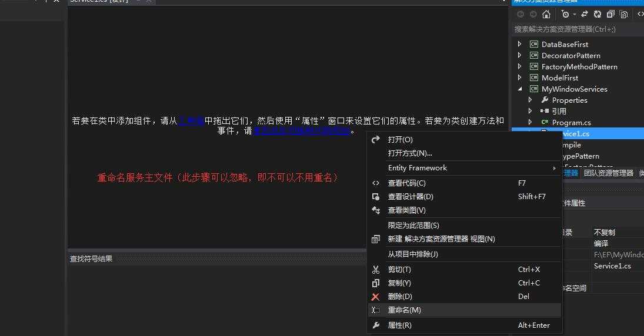The image size is (644, 336).
Task: Choose 查看设计器(D) menu entry
Action: tap(464, 197)
